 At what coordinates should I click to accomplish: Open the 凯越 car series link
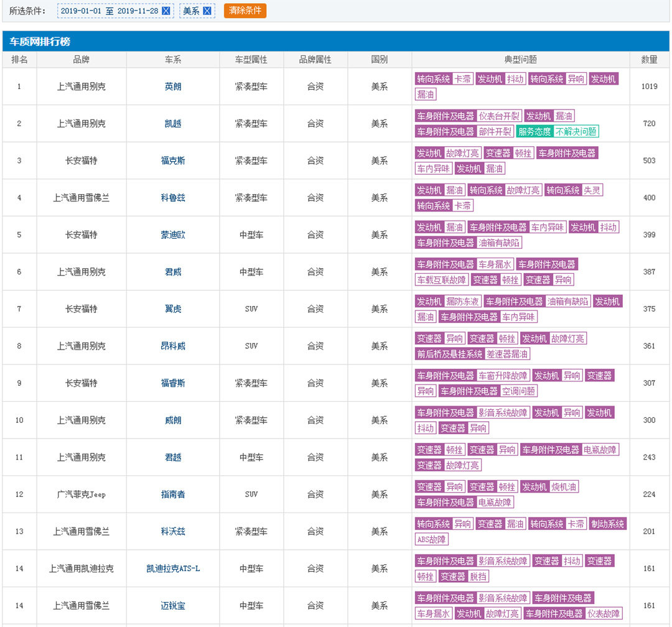(173, 124)
